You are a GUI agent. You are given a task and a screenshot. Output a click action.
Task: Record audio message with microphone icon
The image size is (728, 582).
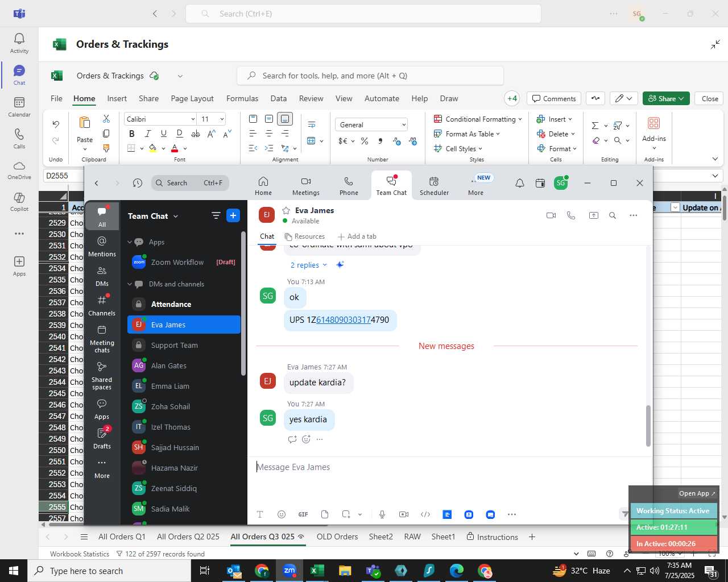click(382, 514)
